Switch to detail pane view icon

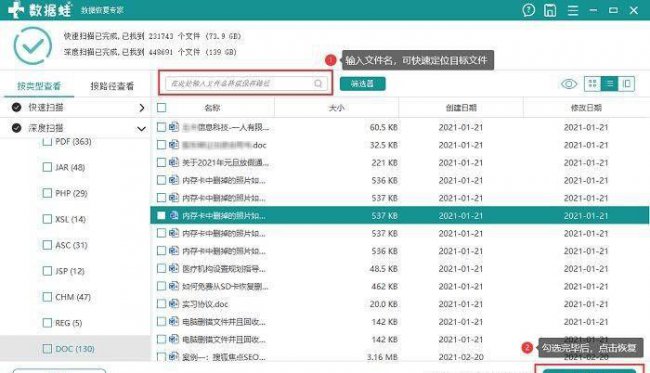(x=626, y=84)
